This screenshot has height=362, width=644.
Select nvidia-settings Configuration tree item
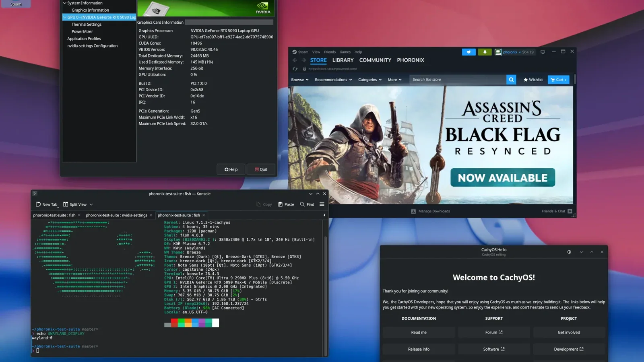pyautogui.click(x=92, y=46)
